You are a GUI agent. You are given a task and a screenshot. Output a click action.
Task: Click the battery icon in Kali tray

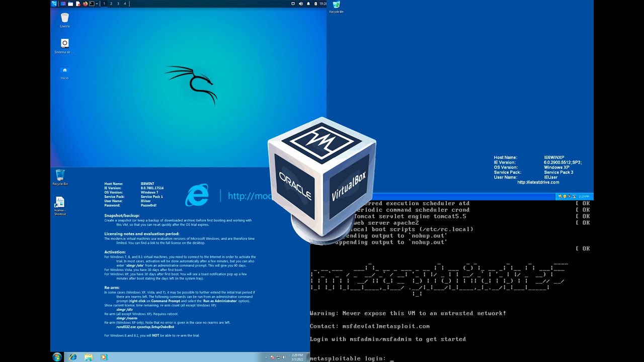click(316, 4)
